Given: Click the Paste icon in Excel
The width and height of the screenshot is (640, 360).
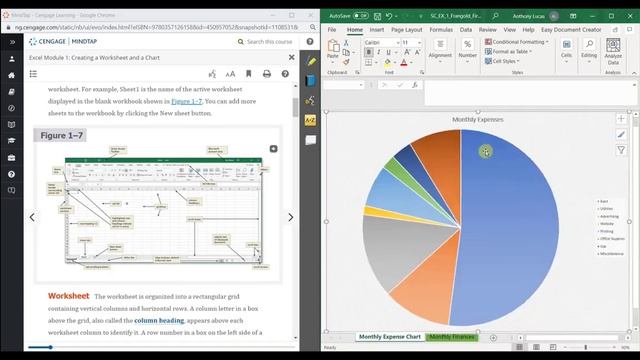Looking at the screenshot, I should coord(333,46).
